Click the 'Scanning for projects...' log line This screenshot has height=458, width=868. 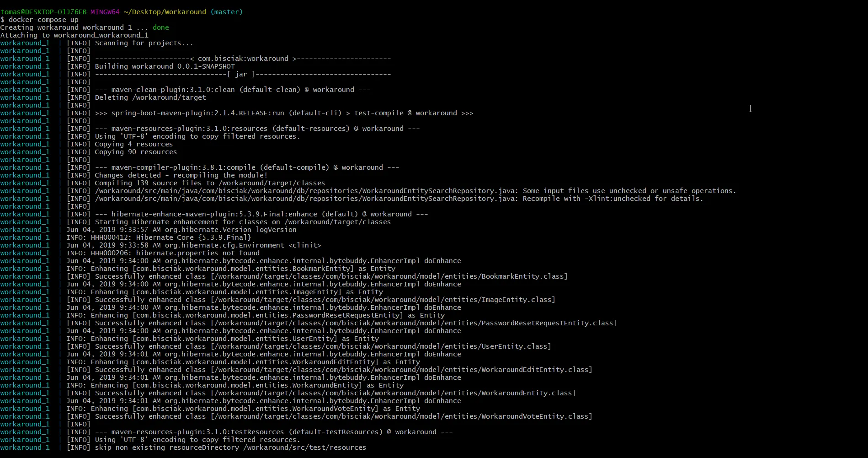(144, 43)
